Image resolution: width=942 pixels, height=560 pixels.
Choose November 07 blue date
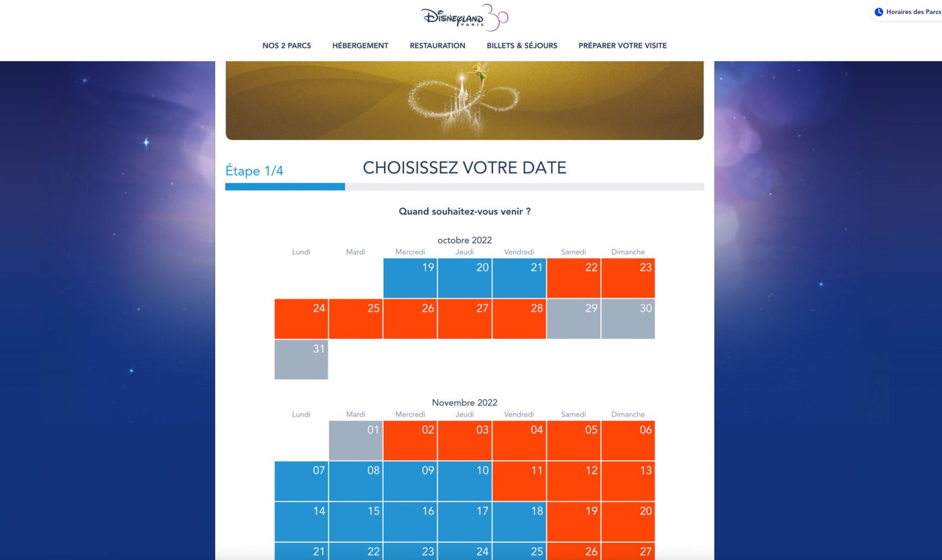tap(301, 481)
